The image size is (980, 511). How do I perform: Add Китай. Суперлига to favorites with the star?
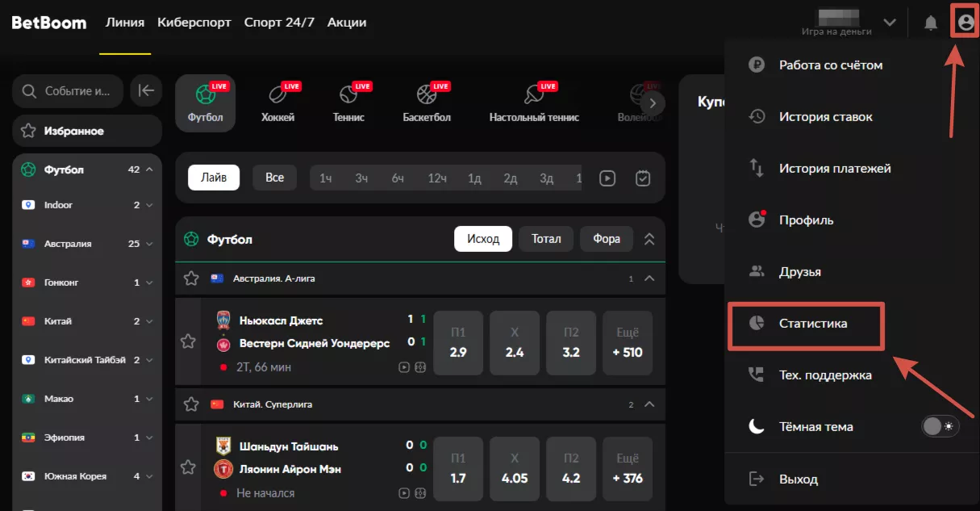pyautogui.click(x=191, y=404)
